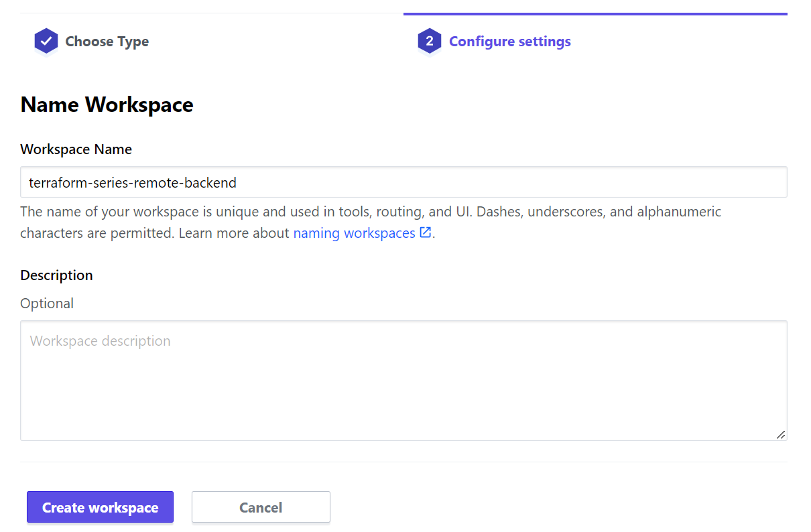
Task: Click the Workspace description placeholder text
Action: pyautogui.click(x=101, y=341)
